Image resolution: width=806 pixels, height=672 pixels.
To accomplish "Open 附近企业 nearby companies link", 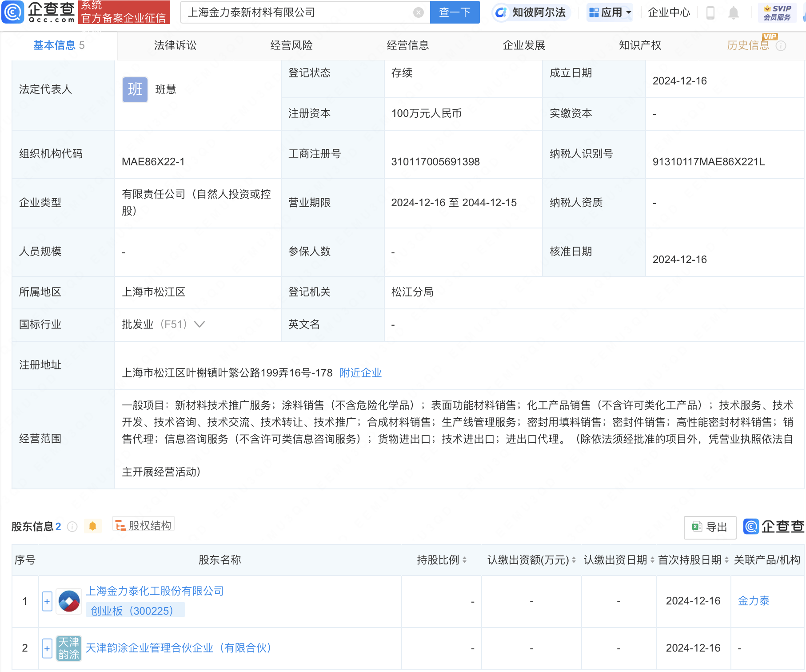I will click(360, 373).
